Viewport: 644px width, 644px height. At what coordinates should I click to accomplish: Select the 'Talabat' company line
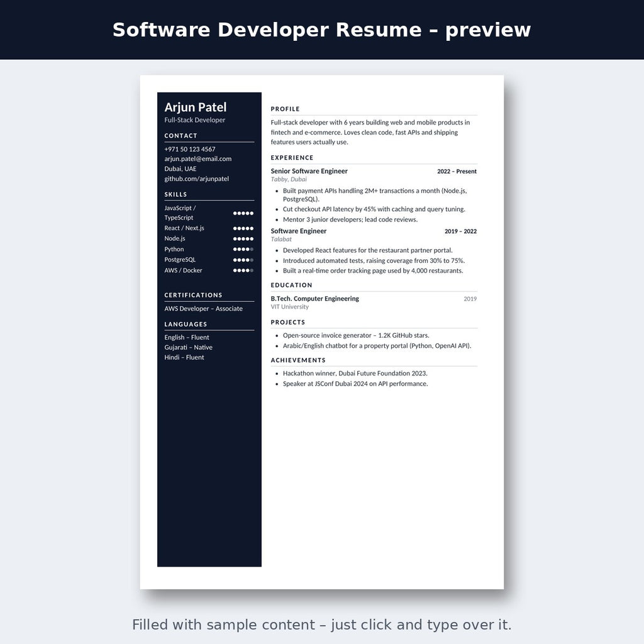pyautogui.click(x=281, y=240)
